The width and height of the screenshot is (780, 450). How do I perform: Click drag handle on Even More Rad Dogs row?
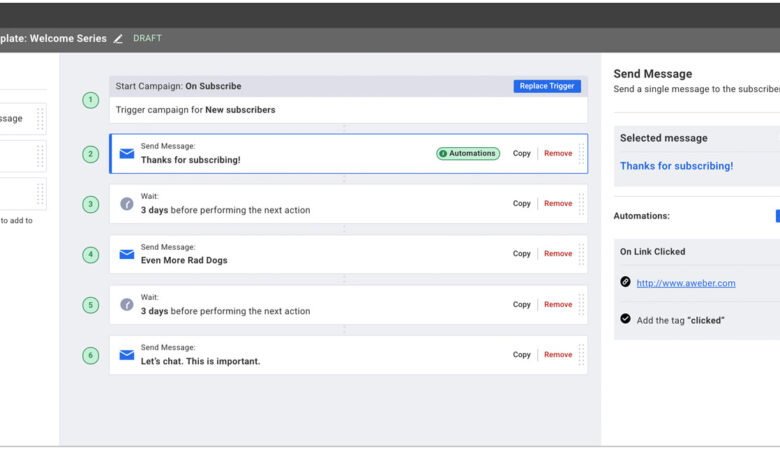(581, 254)
